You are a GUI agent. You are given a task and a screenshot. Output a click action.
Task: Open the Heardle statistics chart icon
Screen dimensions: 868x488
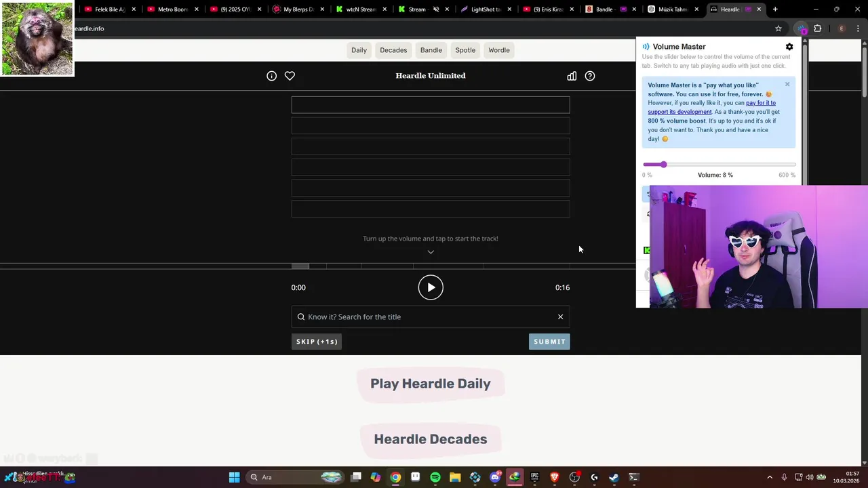coord(572,76)
